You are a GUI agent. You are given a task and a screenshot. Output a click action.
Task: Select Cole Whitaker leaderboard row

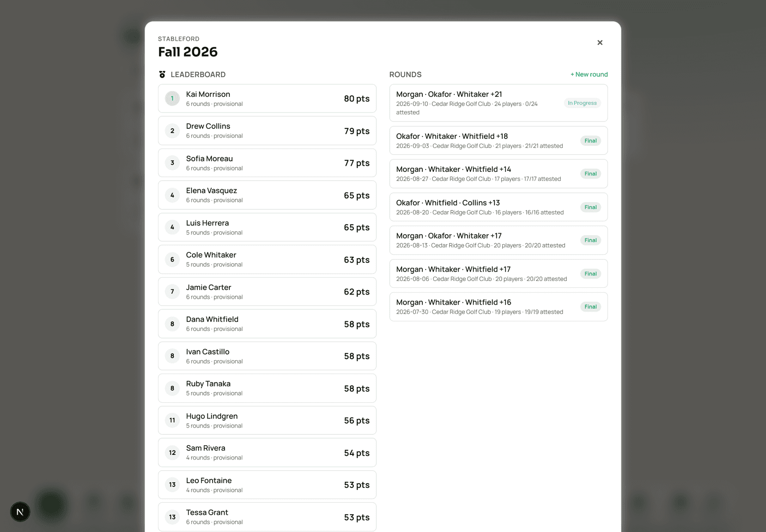click(x=267, y=260)
